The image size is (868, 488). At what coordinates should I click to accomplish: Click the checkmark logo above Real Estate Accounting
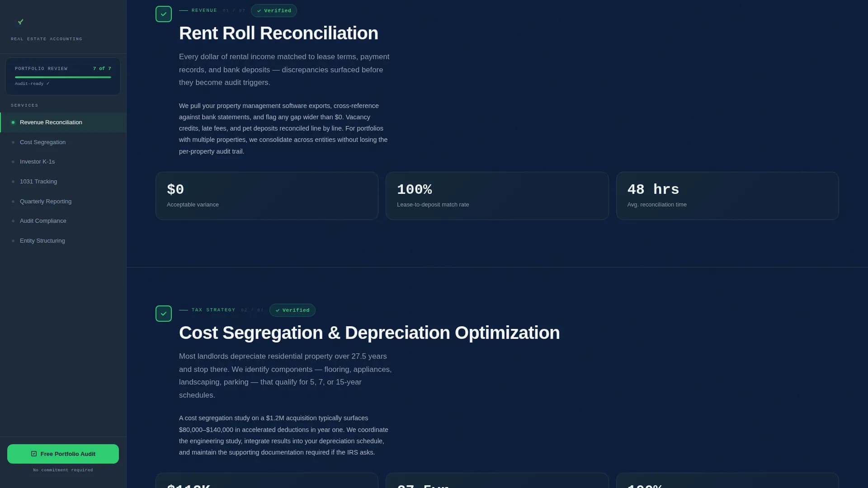(20, 22)
